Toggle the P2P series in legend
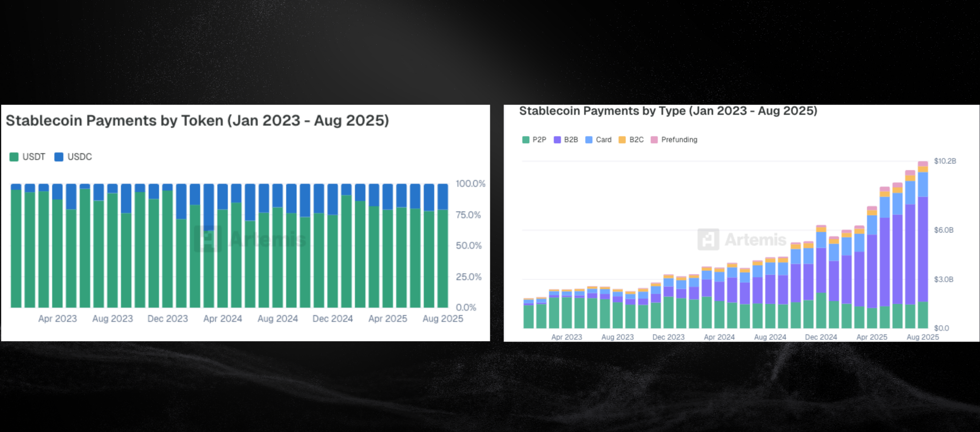Screen dimensions: 980x432 click(x=534, y=140)
